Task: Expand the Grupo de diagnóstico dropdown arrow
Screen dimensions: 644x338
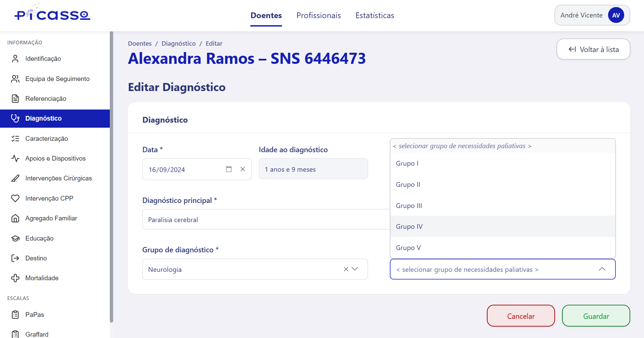Action: click(355, 269)
